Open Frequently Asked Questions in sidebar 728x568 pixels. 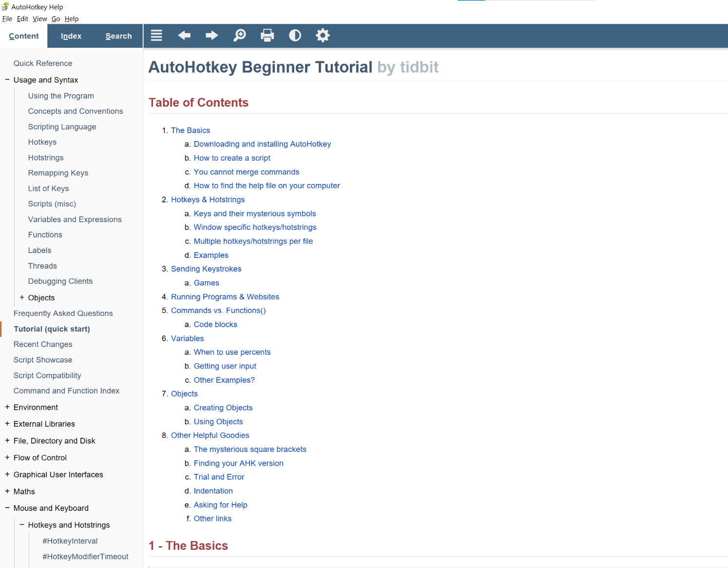(63, 313)
